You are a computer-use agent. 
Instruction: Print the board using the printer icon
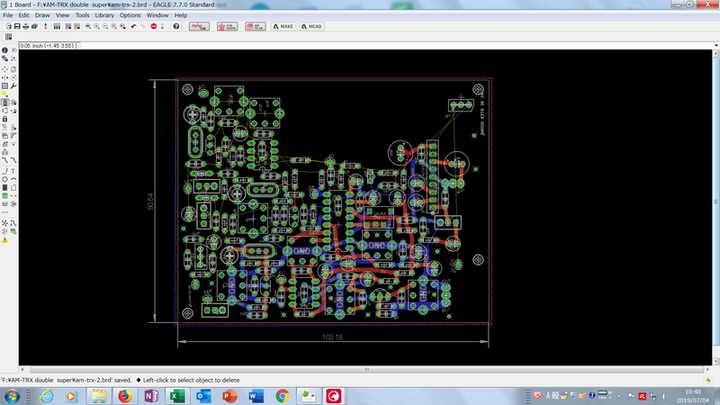(x=27, y=26)
